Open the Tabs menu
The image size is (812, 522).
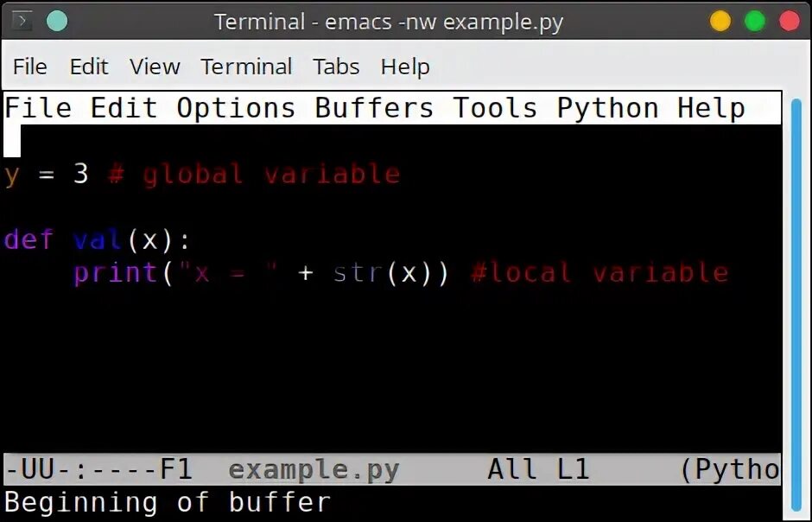pos(336,67)
